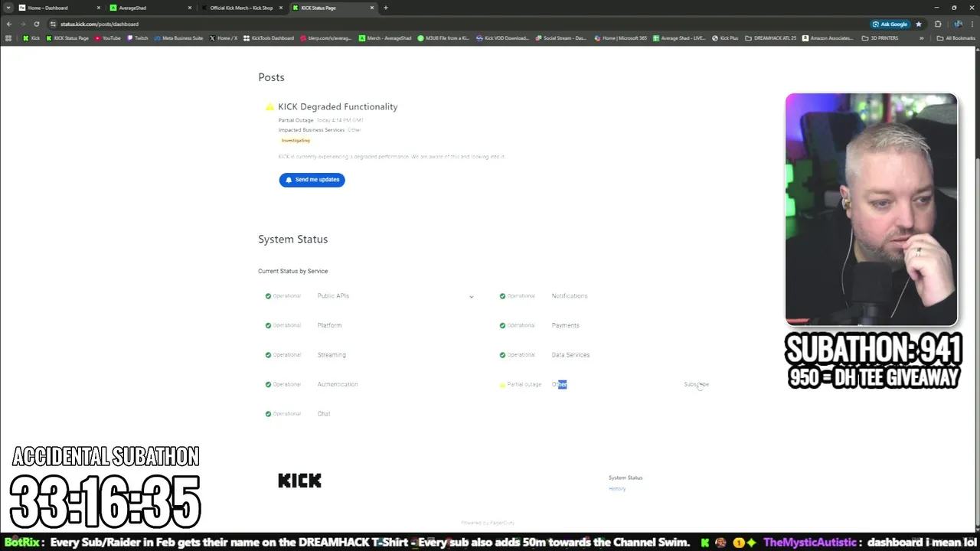Open the Home | Microsoft 365 bookmark
This screenshot has width=980, height=551.
point(620,38)
